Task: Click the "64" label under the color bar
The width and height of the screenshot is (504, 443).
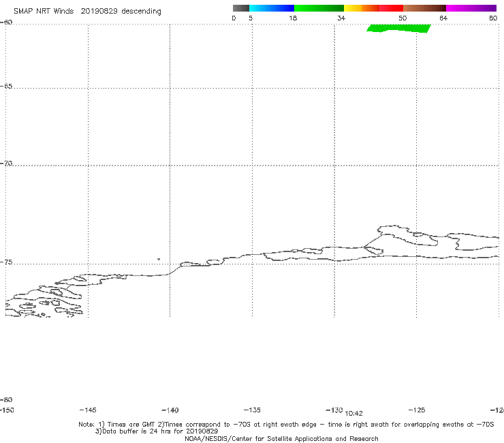Action: tap(443, 18)
